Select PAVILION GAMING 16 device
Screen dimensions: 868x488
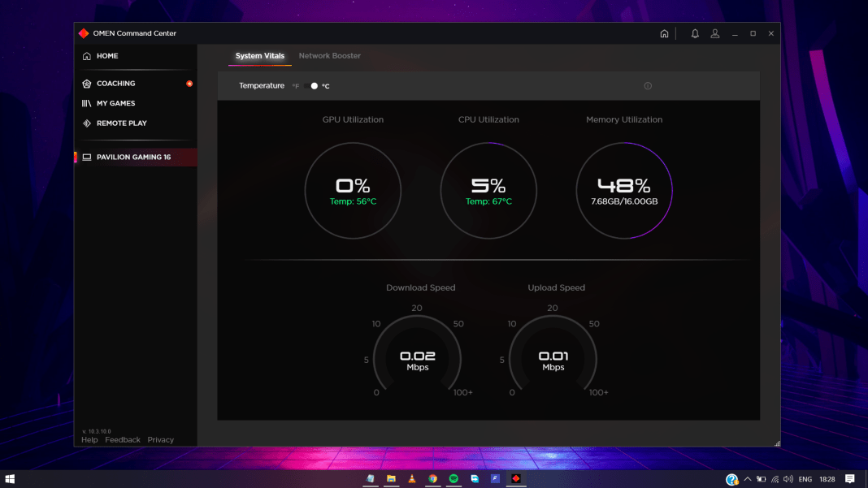(133, 157)
